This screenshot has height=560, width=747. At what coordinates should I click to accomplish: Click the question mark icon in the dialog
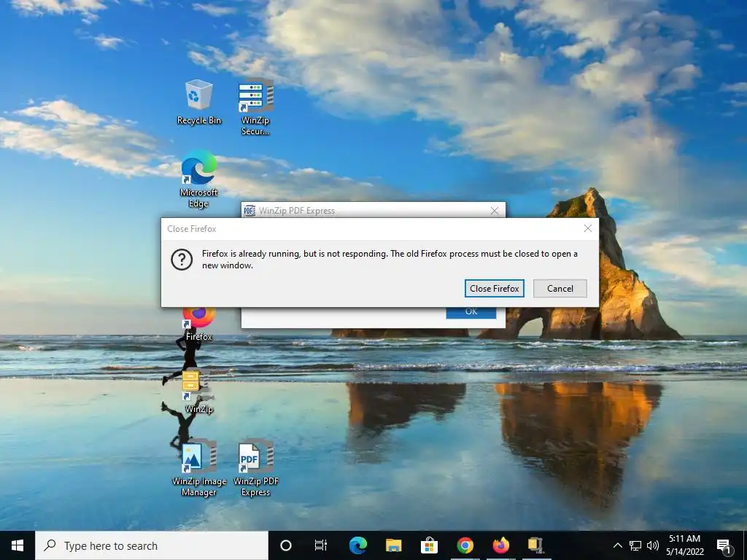[x=182, y=260]
